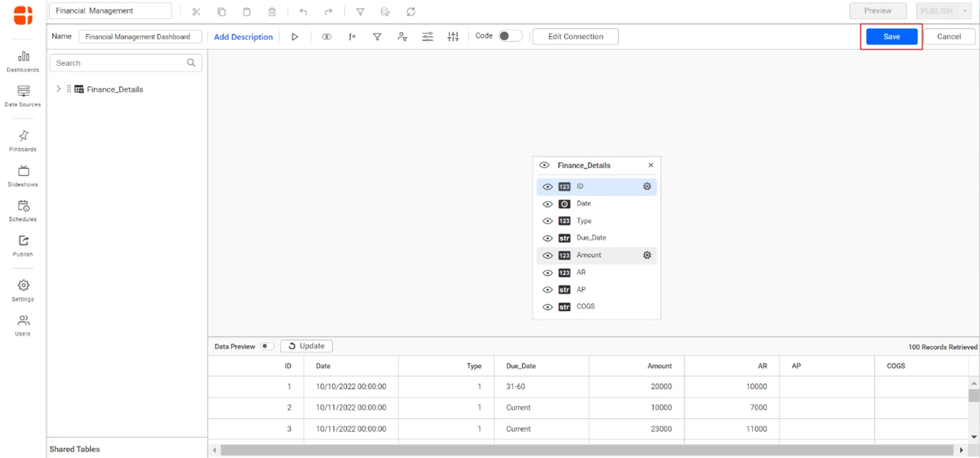This screenshot has height=458, width=980.
Task: Open the Amount column settings gear
Action: coord(646,255)
